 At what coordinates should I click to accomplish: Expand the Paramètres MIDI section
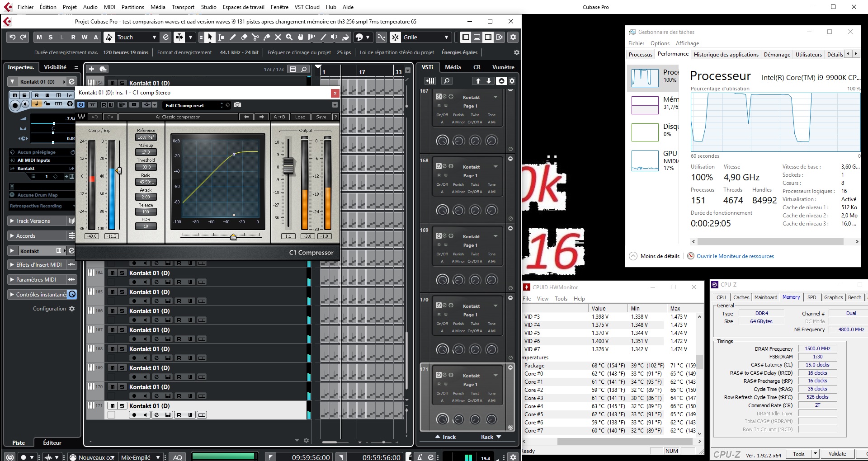12,280
